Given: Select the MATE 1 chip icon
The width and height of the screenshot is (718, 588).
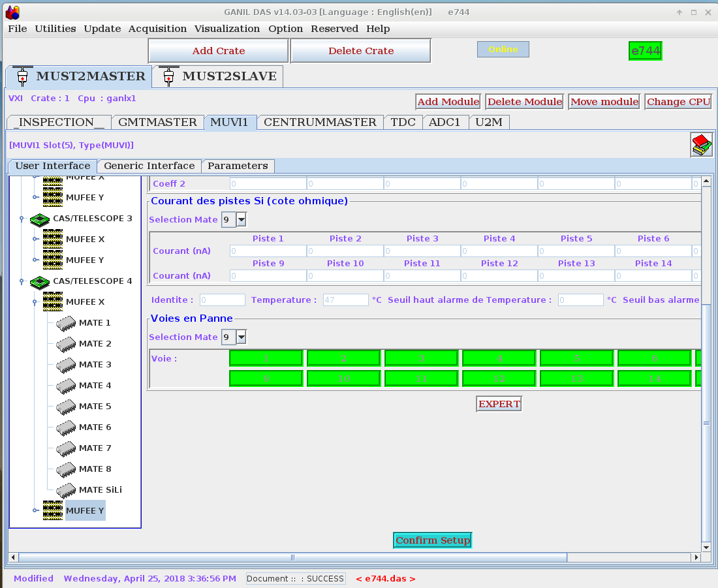Looking at the screenshot, I should (66, 323).
